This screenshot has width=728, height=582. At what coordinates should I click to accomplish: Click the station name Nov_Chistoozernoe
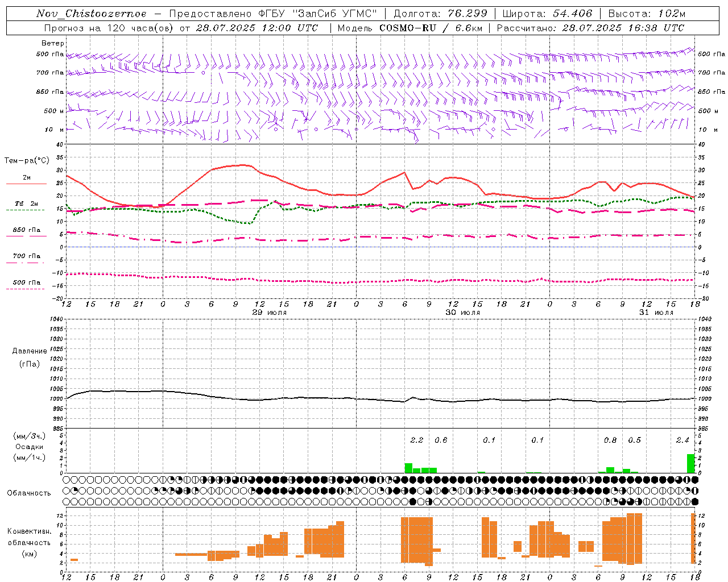[92, 14]
